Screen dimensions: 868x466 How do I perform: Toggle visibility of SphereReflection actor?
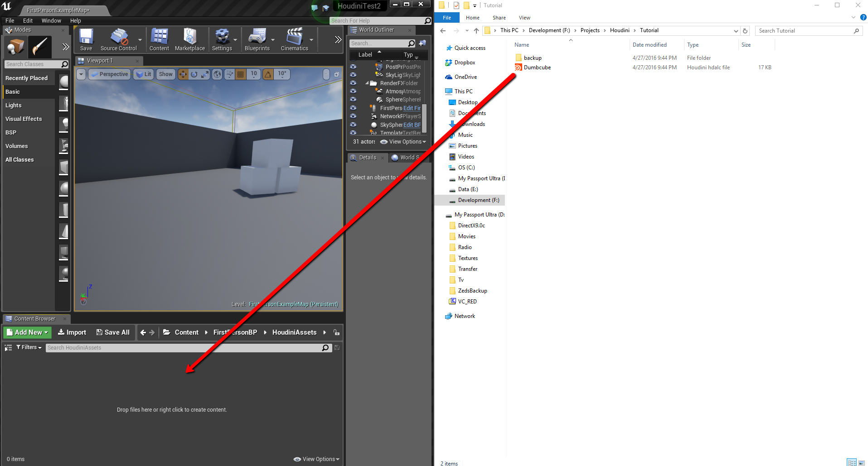point(353,99)
